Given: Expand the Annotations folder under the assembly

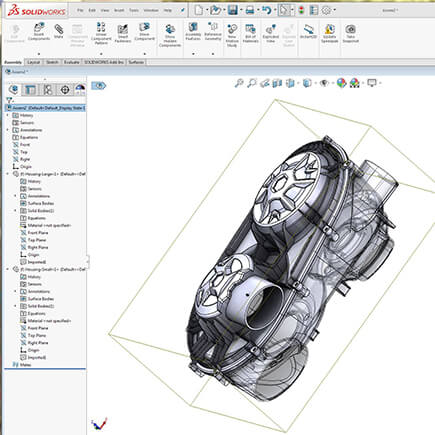Looking at the screenshot, I should pos(8,130).
